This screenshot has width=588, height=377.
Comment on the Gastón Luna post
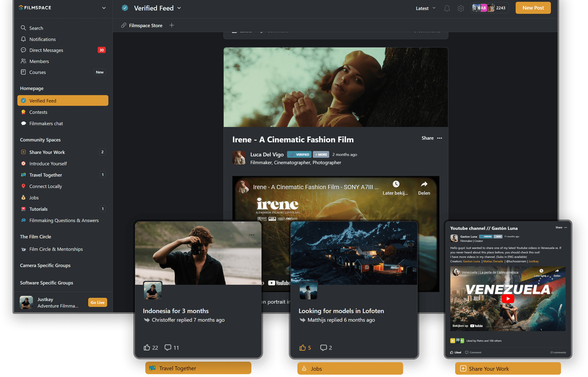click(x=473, y=352)
